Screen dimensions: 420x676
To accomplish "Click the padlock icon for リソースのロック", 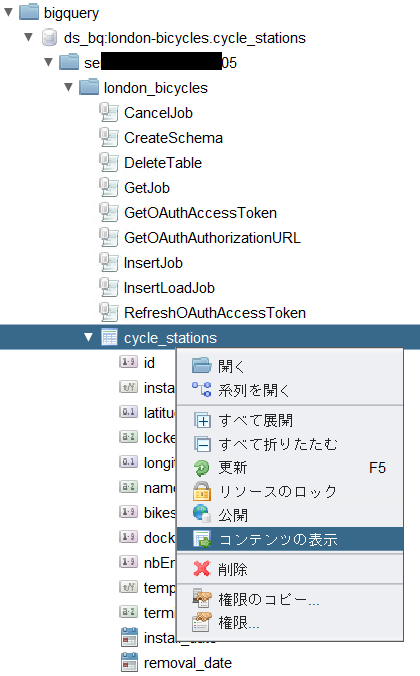I will click(x=201, y=491).
